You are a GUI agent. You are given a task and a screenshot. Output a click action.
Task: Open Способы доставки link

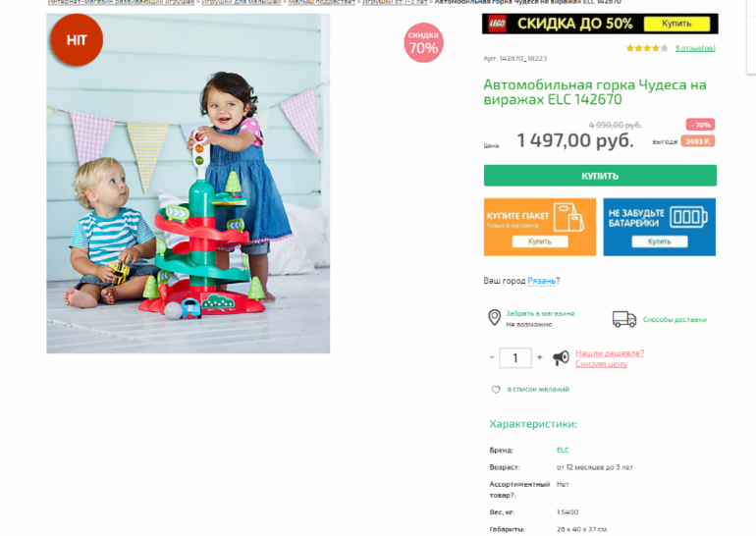click(675, 320)
